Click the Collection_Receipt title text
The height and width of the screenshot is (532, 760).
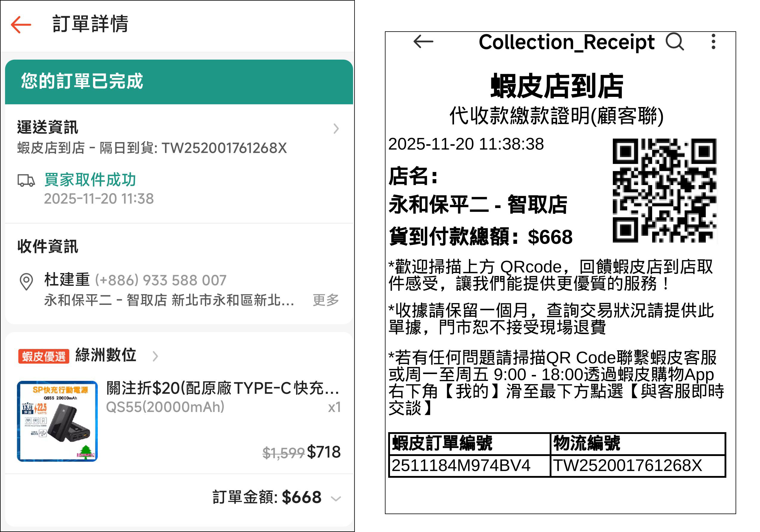(566, 42)
